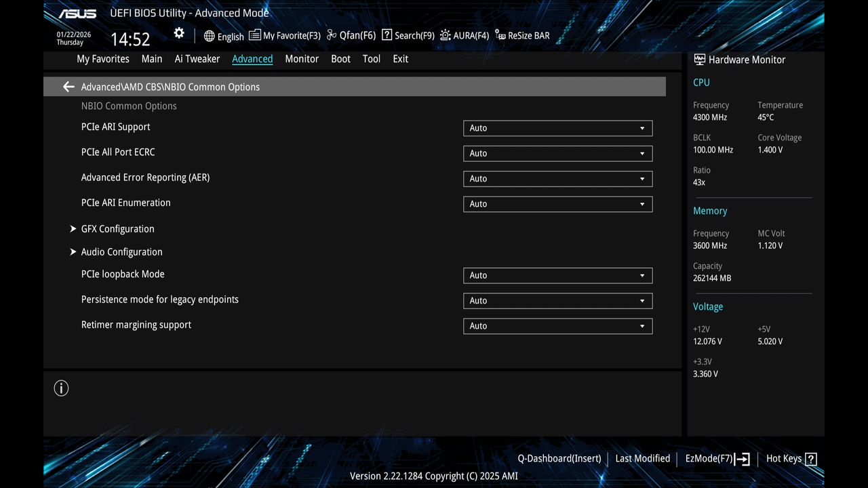
Task: Open the BIOS settings gear icon
Action: point(178,33)
